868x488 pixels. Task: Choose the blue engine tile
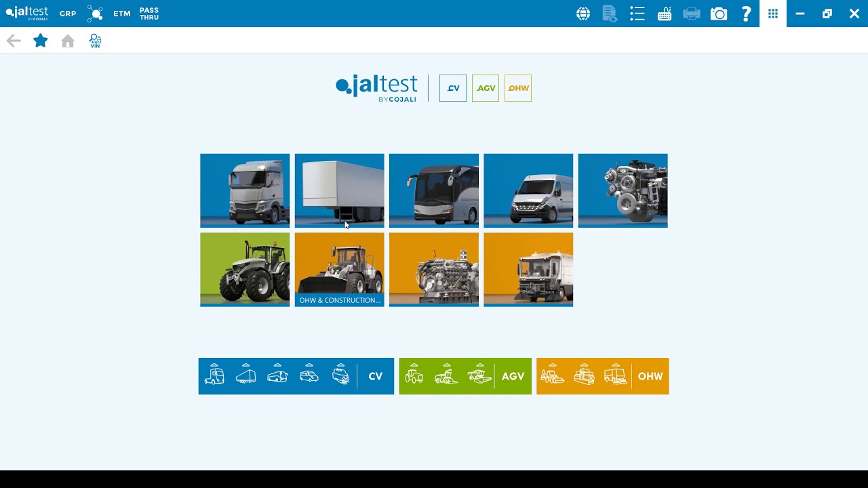tap(623, 190)
